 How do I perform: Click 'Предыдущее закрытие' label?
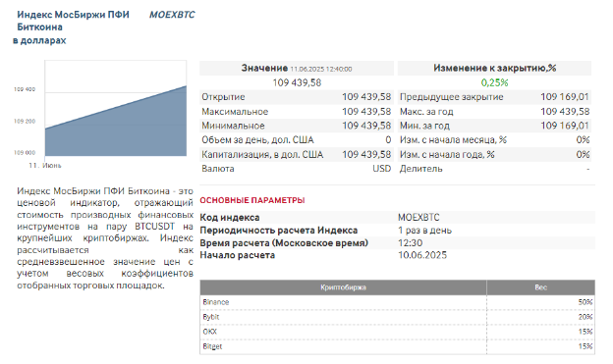click(x=452, y=97)
